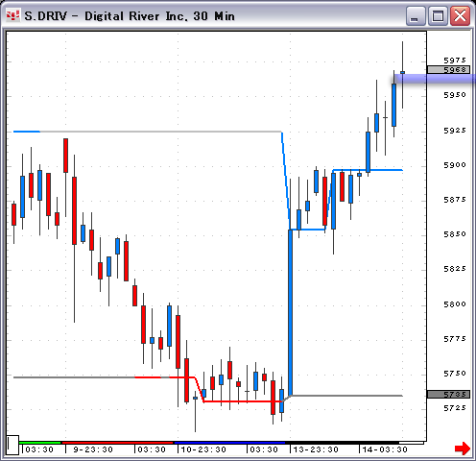The width and height of the screenshot is (476, 461).
Task: Click the tall blue gap-up candlestick
Action: [290, 312]
